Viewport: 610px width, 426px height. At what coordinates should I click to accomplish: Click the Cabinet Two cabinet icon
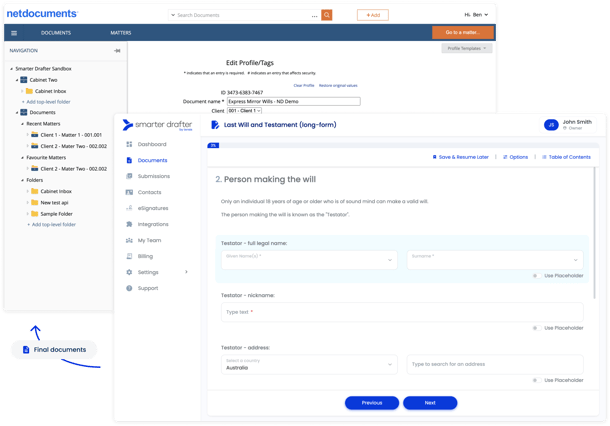pos(24,80)
